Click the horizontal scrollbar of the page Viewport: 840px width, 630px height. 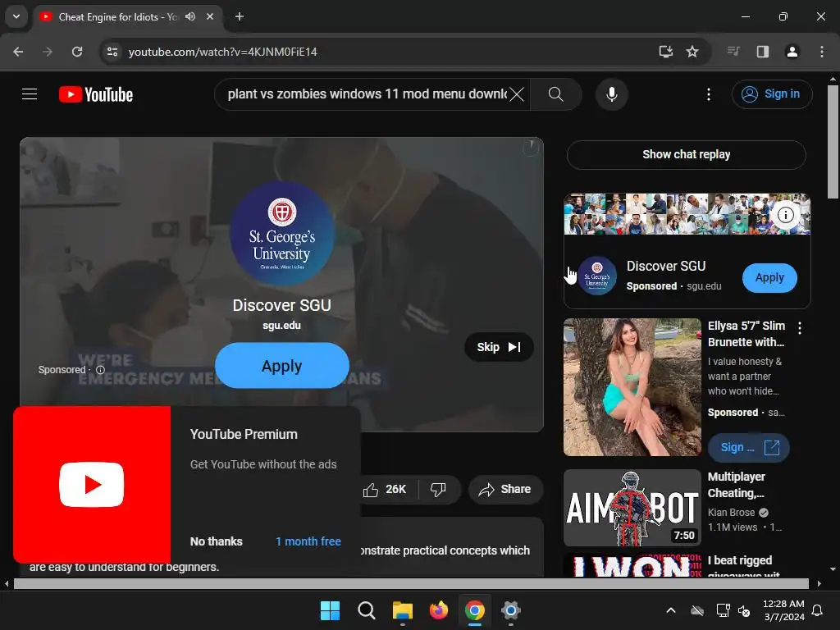coord(411,584)
